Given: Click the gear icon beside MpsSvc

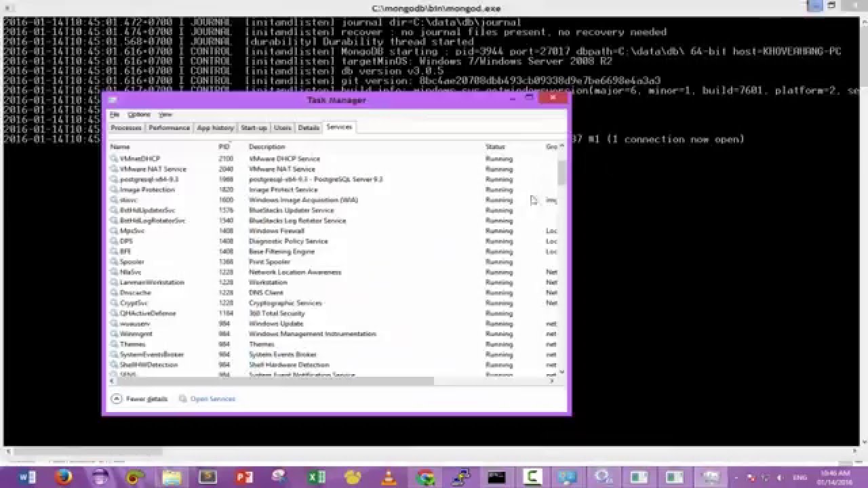Looking at the screenshot, I should (x=114, y=231).
